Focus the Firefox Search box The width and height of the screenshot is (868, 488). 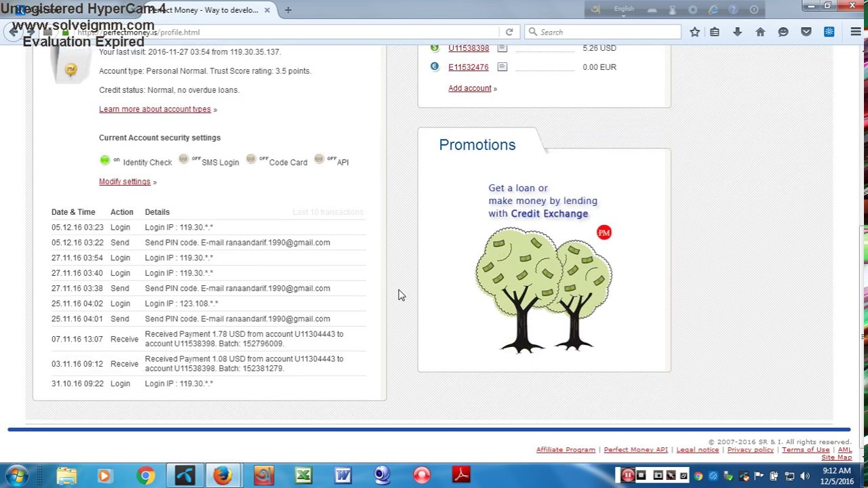(604, 32)
